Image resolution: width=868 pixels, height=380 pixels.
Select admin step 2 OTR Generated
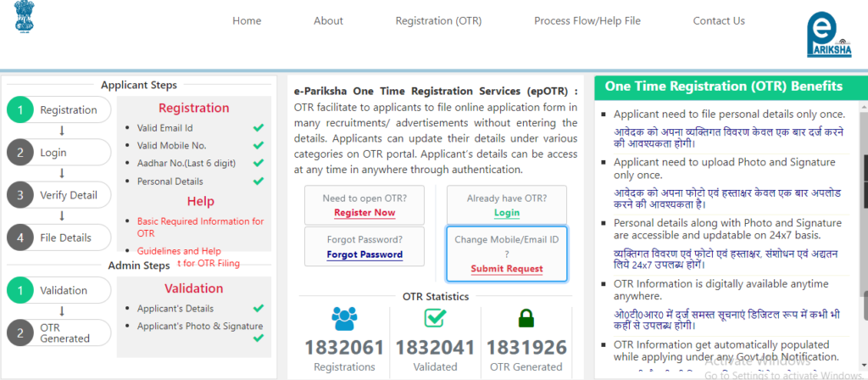tap(59, 332)
